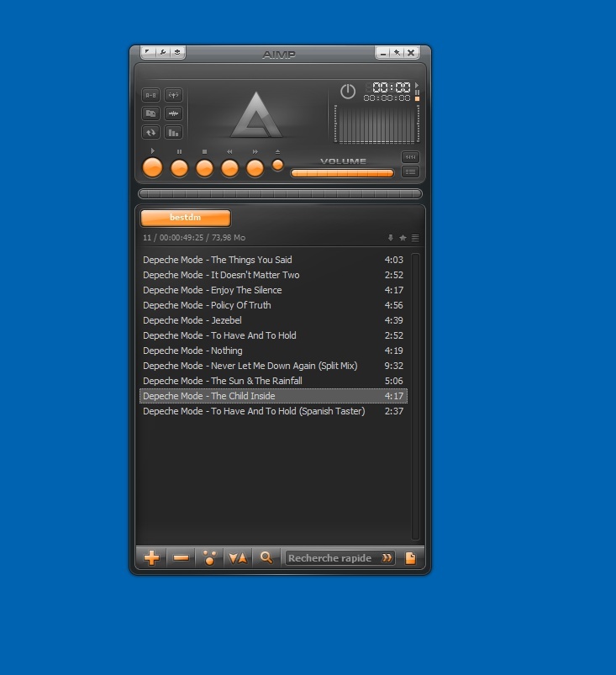Remove tracks with the minus button

[x=181, y=558]
